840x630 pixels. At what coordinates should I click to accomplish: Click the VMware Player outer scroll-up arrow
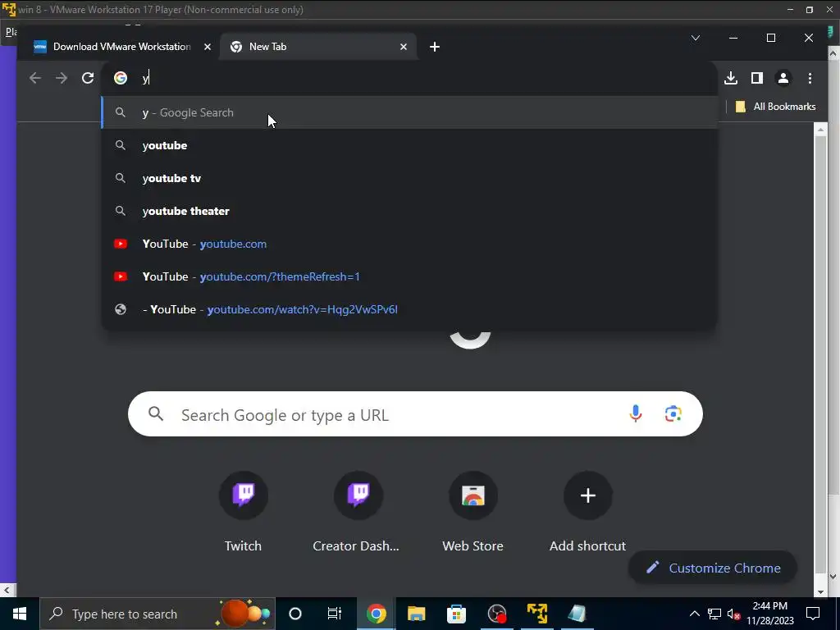pyautogui.click(x=833, y=53)
